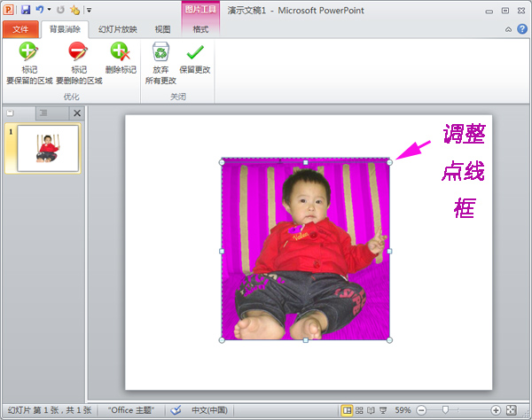Click the bottom-right corner handle of the picture

coord(389,340)
